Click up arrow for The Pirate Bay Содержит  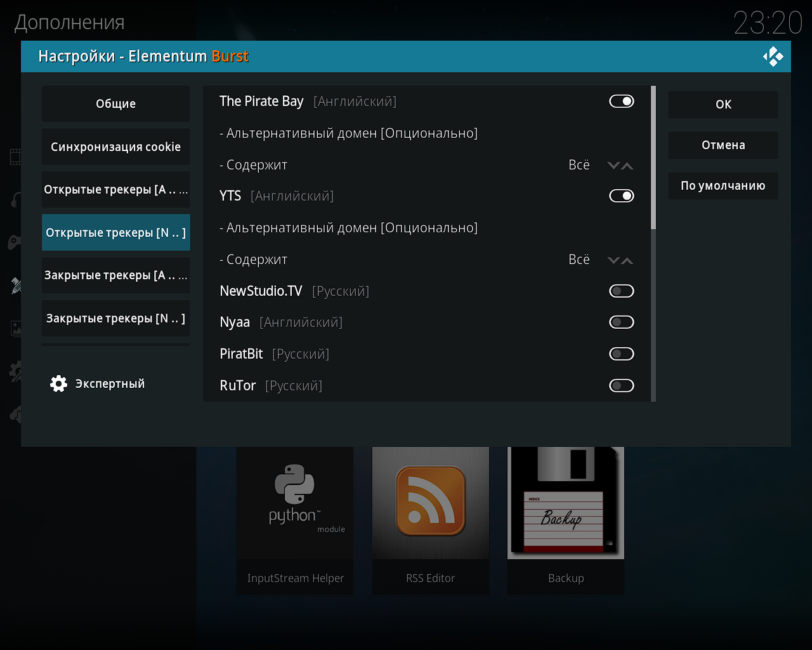[627, 166]
